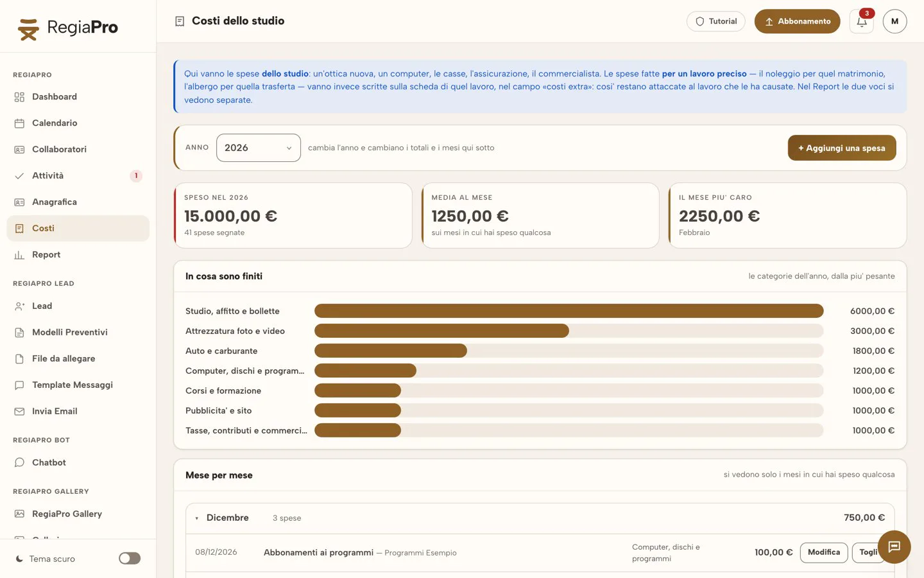Open Dashboard grid icon in sidebar

pyautogui.click(x=19, y=97)
